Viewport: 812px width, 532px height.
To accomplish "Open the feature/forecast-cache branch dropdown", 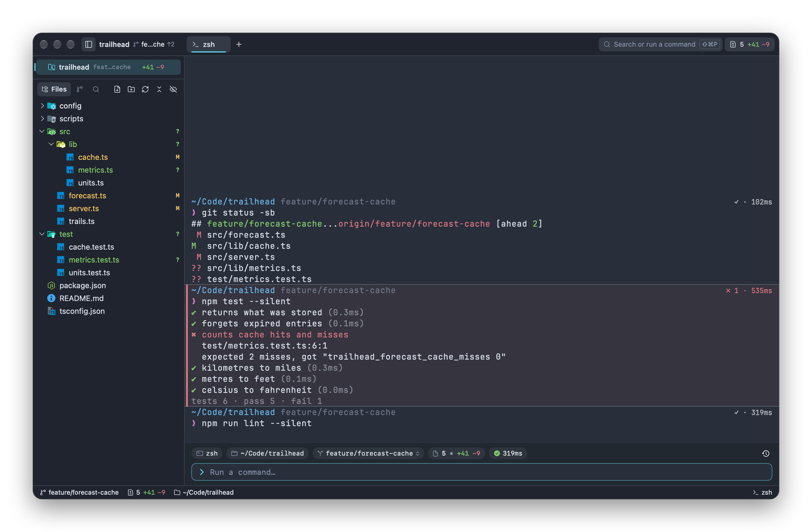I will [368, 453].
